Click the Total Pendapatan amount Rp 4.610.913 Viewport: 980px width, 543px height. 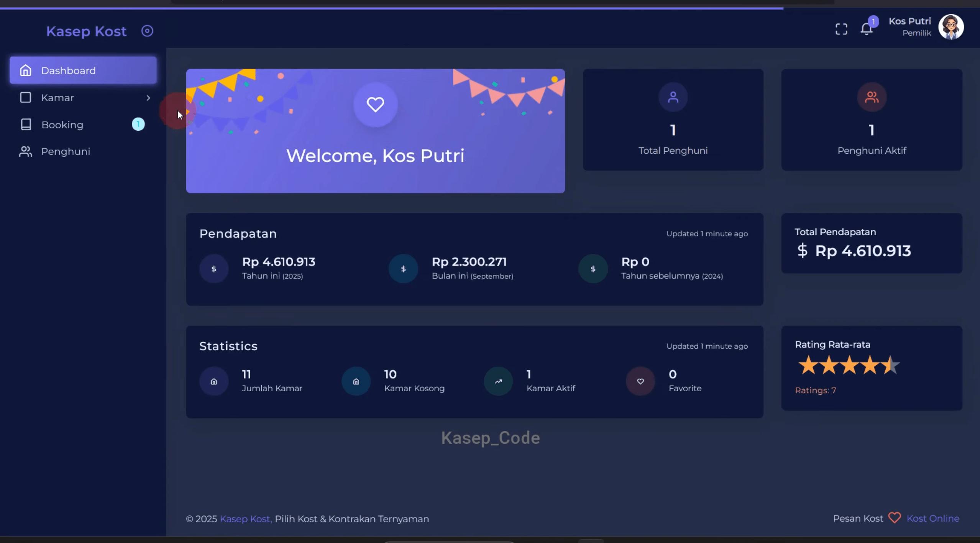(x=863, y=251)
